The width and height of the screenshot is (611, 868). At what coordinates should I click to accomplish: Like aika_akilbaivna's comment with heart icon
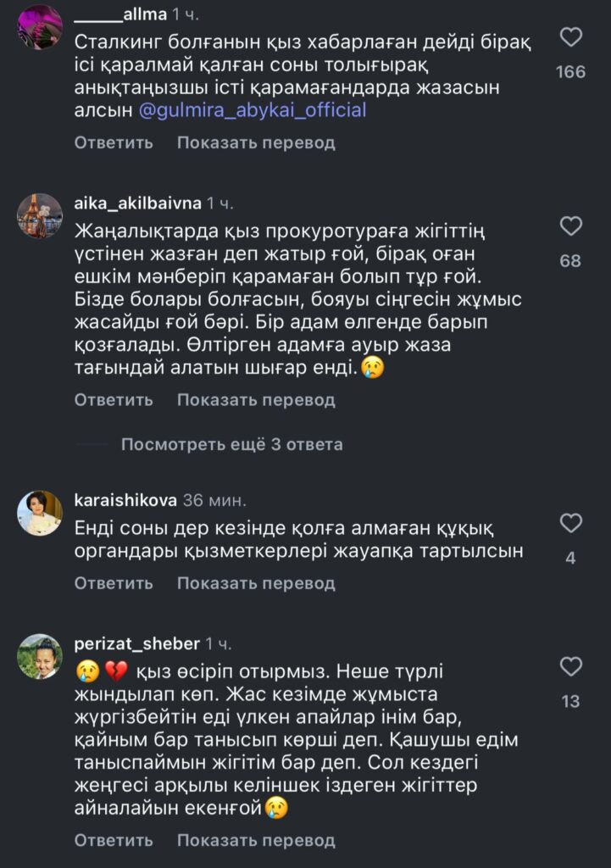(572, 226)
